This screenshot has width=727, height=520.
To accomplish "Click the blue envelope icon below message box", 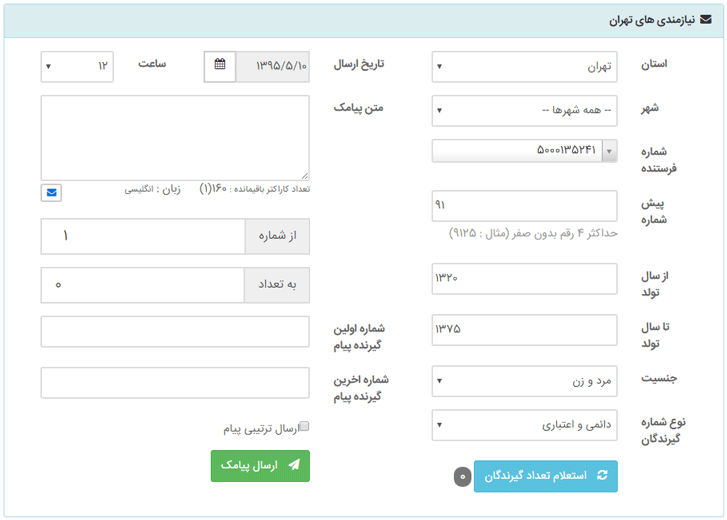I will 51,193.
